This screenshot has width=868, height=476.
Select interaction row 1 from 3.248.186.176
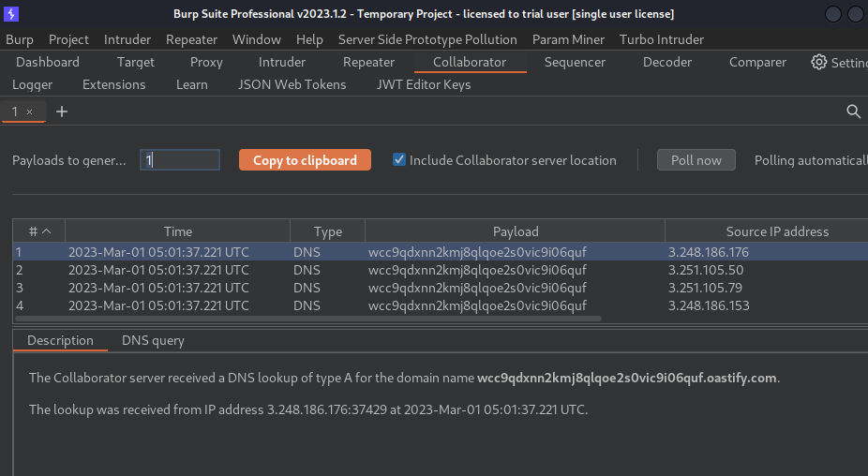441,252
